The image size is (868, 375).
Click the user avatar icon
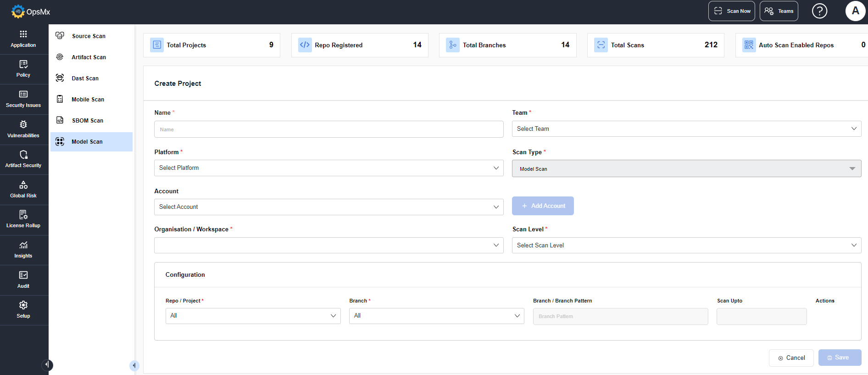tap(855, 11)
